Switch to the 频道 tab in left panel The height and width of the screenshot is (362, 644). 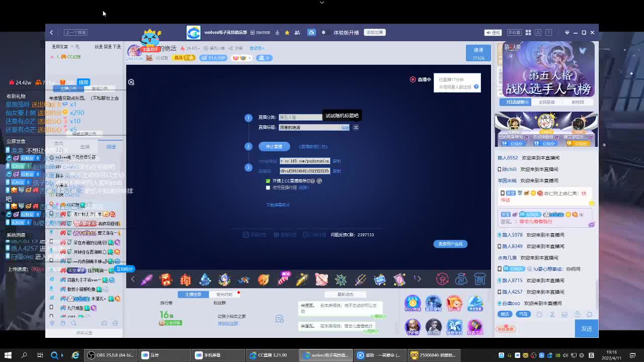tap(111, 147)
